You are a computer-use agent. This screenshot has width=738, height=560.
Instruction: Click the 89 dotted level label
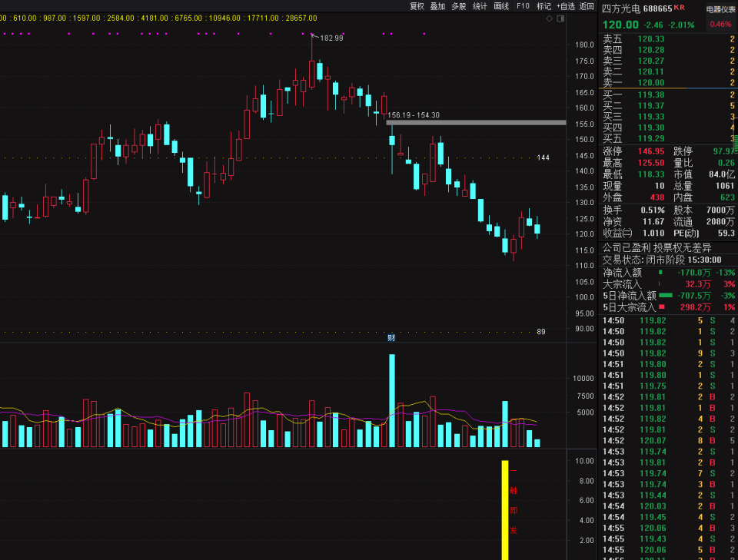pos(540,332)
